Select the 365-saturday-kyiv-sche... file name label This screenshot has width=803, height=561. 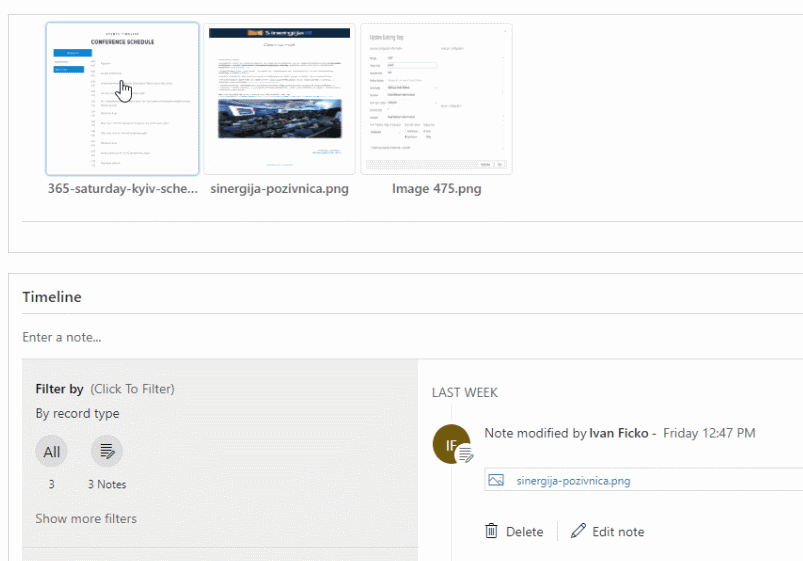pyautogui.click(x=122, y=189)
